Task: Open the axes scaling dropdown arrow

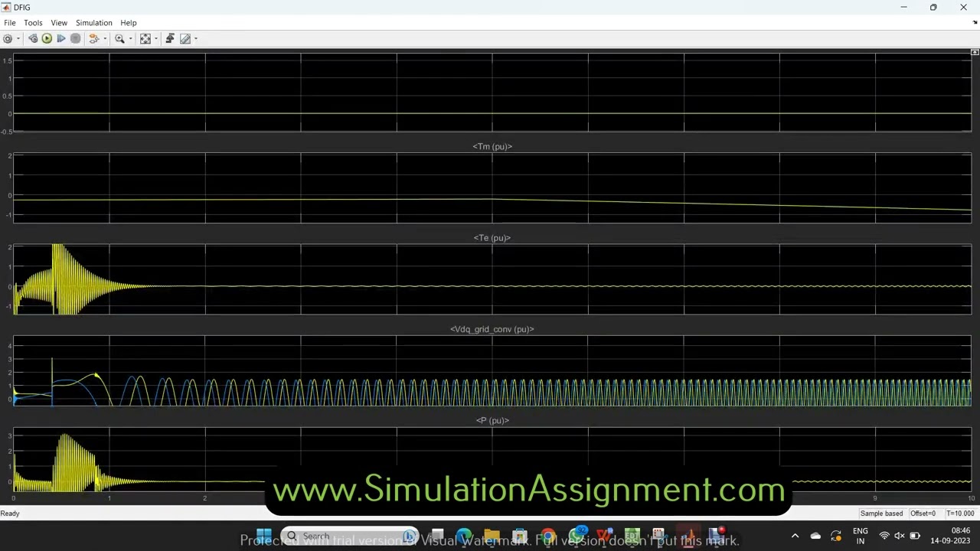Action: click(156, 38)
